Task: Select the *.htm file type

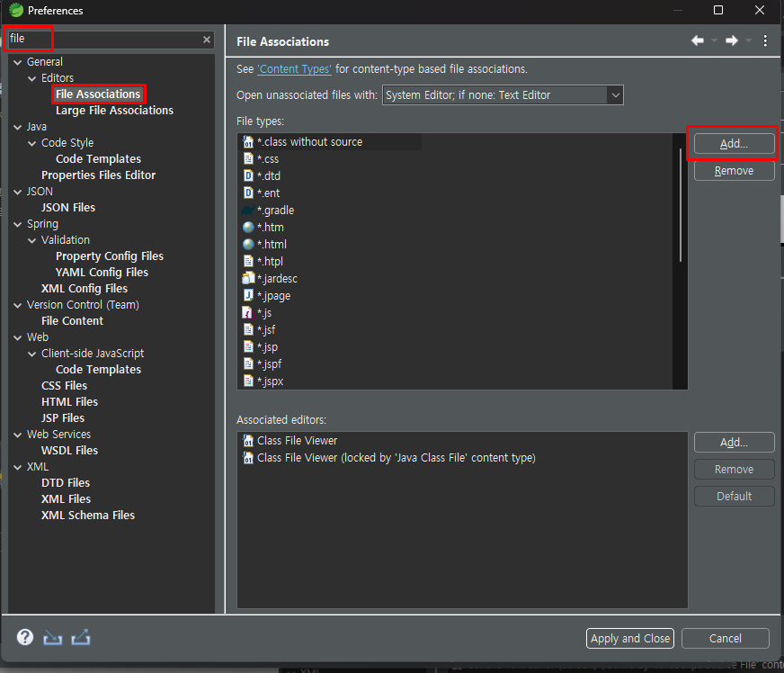Action: click(x=263, y=227)
